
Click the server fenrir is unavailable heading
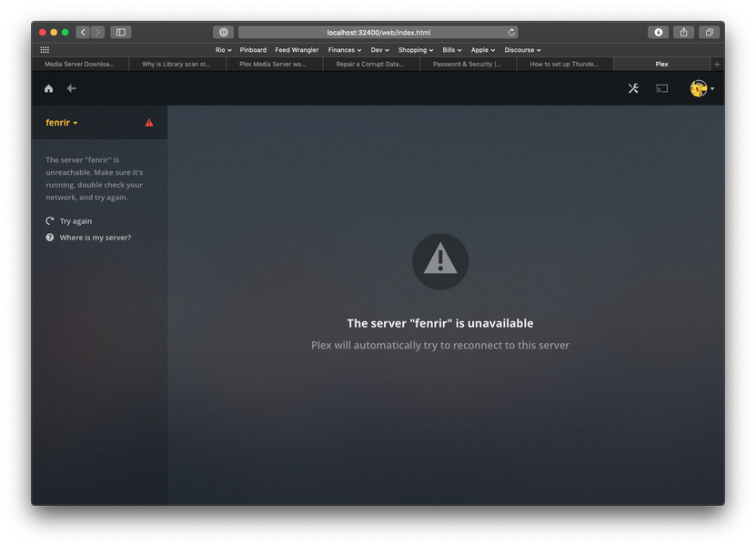tap(440, 323)
